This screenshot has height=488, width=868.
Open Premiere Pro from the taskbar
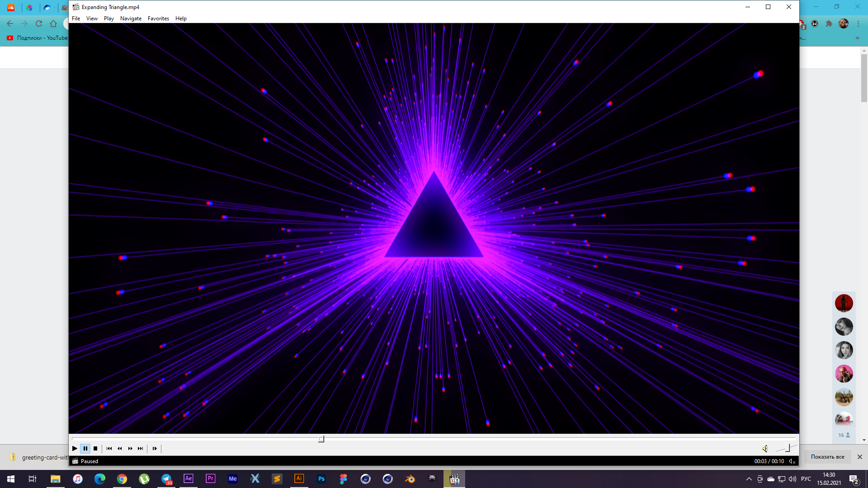click(211, 479)
